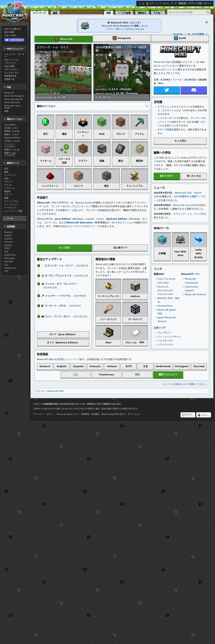Click the Enchanting table (エンチャント) icon
The width and height of the screenshot is (215, 644).
pyautogui.click(x=83, y=122)
